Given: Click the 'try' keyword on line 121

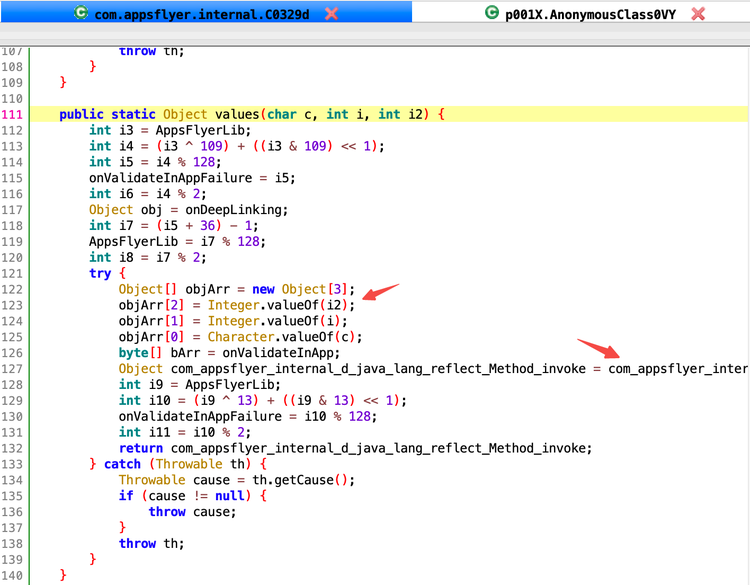Looking at the screenshot, I should click(x=100, y=274).
